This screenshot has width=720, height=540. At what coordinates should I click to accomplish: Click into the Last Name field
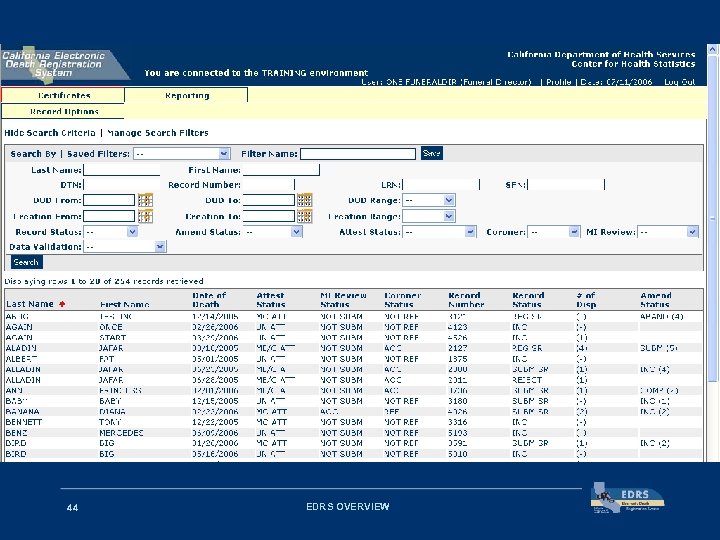tap(122, 170)
